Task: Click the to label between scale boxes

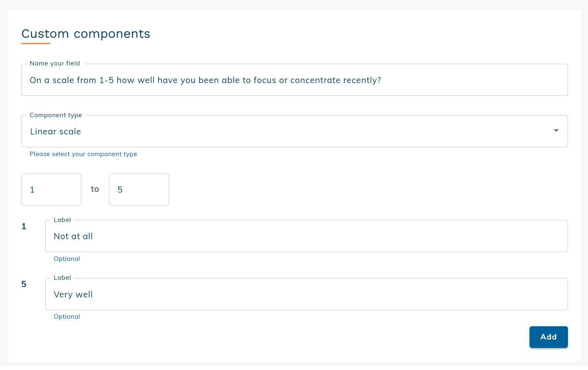Action: click(x=95, y=189)
